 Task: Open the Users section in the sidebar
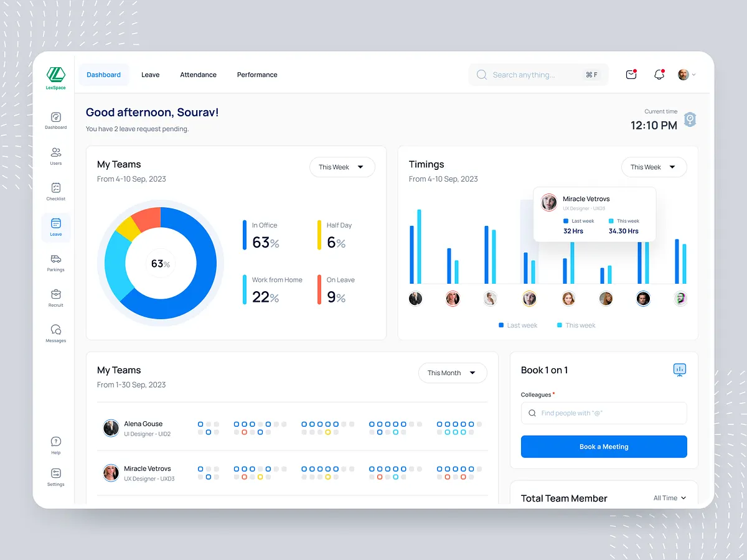[x=55, y=154]
